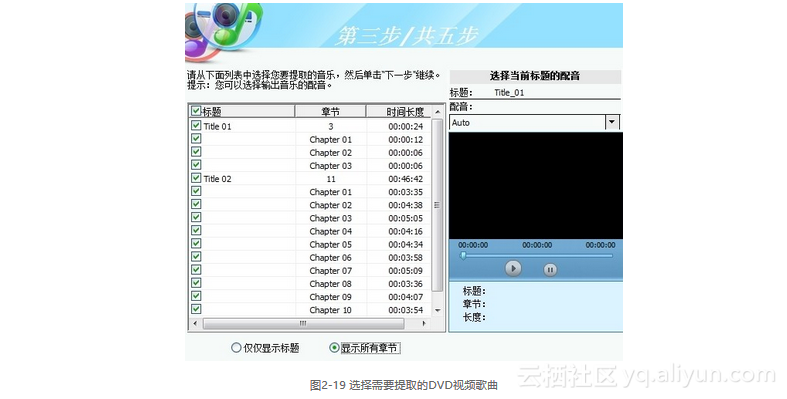
Task: Click Chapter 08 in the list
Action: tap(330, 284)
